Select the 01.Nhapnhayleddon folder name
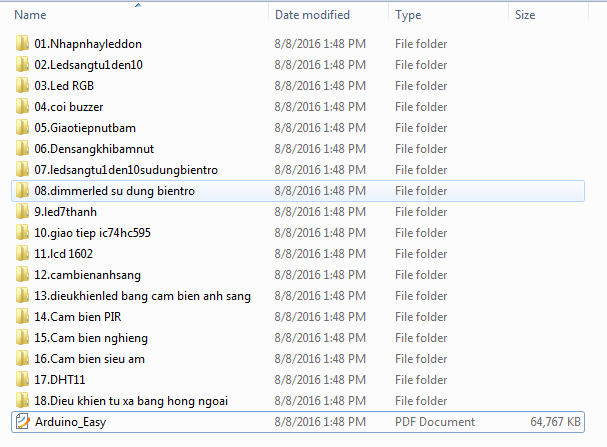607x447 pixels. [x=88, y=44]
